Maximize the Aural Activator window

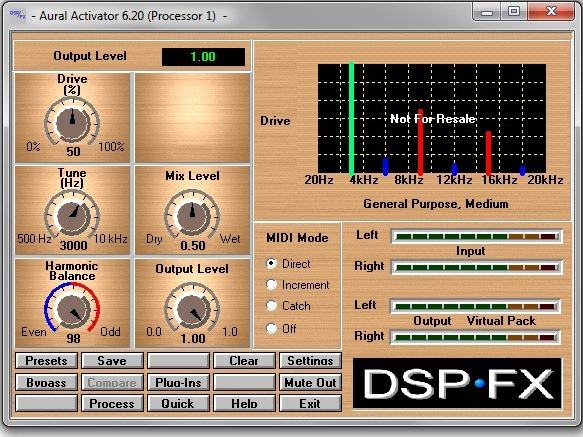[513, 12]
